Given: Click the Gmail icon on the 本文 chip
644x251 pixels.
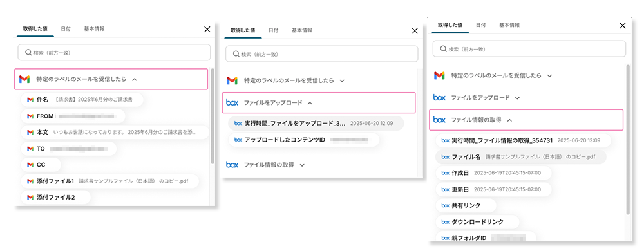Looking at the screenshot, I should (30, 133).
